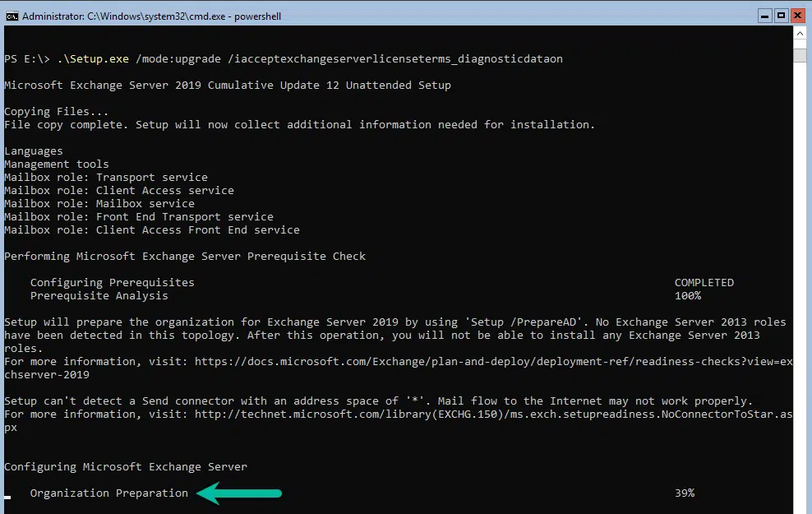This screenshot has height=514, width=812.
Task: Click the 'File copy complete.' line
Action: click(299, 125)
